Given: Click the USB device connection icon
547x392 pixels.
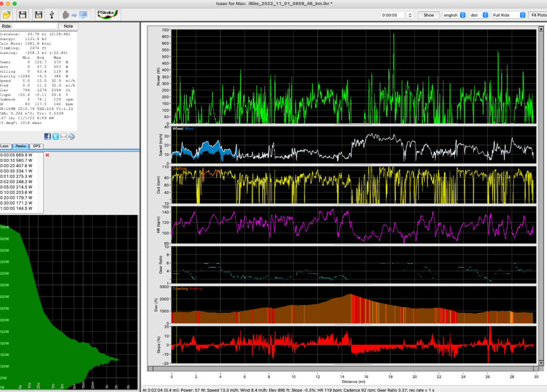Looking at the screenshot, I should pos(51,14).
